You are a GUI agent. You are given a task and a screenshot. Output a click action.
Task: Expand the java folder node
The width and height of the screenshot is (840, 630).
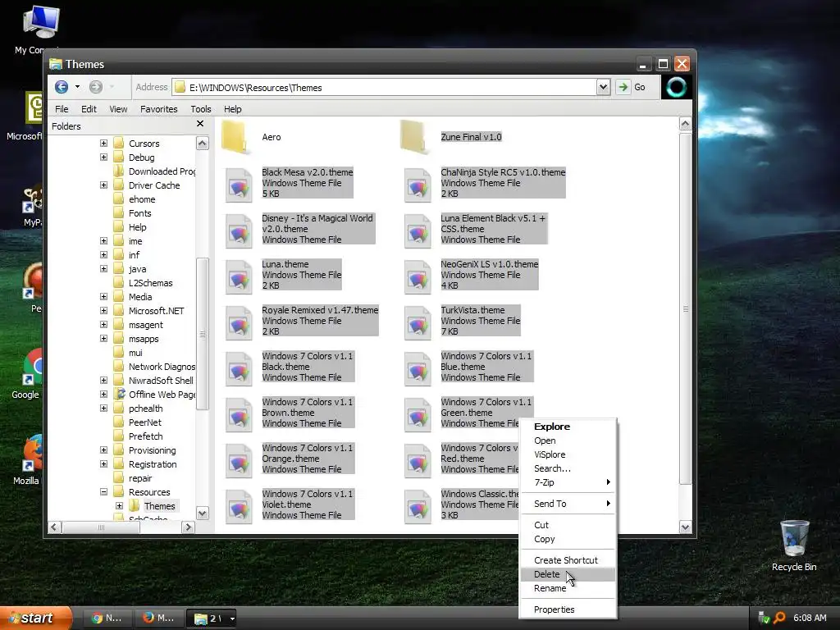click(x=103, y=268)
